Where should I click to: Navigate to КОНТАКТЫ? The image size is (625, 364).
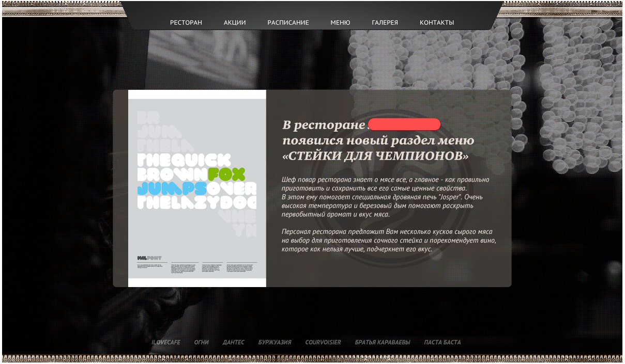tap(436, 23)
